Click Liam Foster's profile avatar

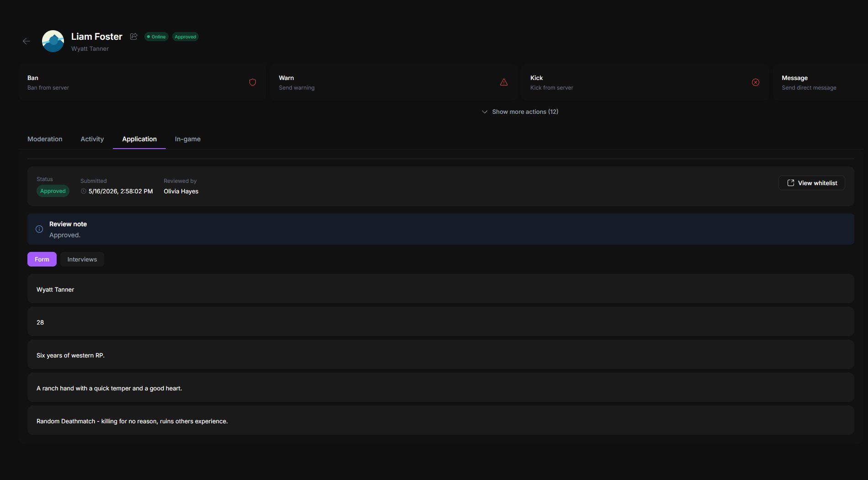click(x=53, y=41)
